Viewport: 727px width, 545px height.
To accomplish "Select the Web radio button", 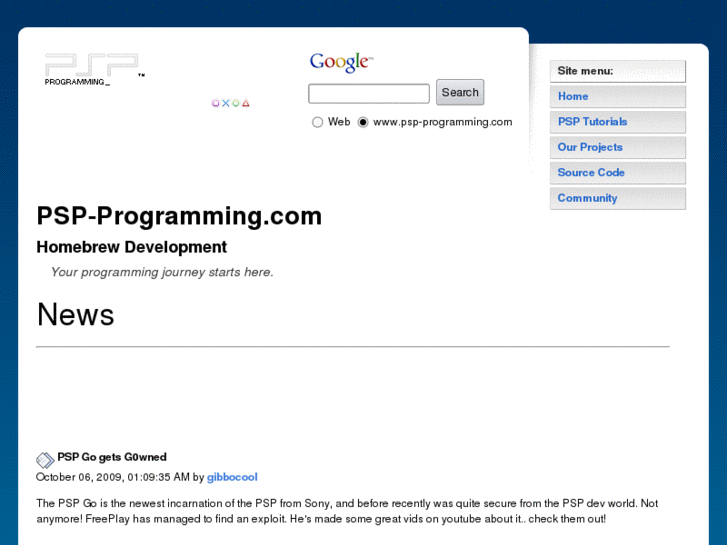I will pyautogui.click(x=317, y=122).
